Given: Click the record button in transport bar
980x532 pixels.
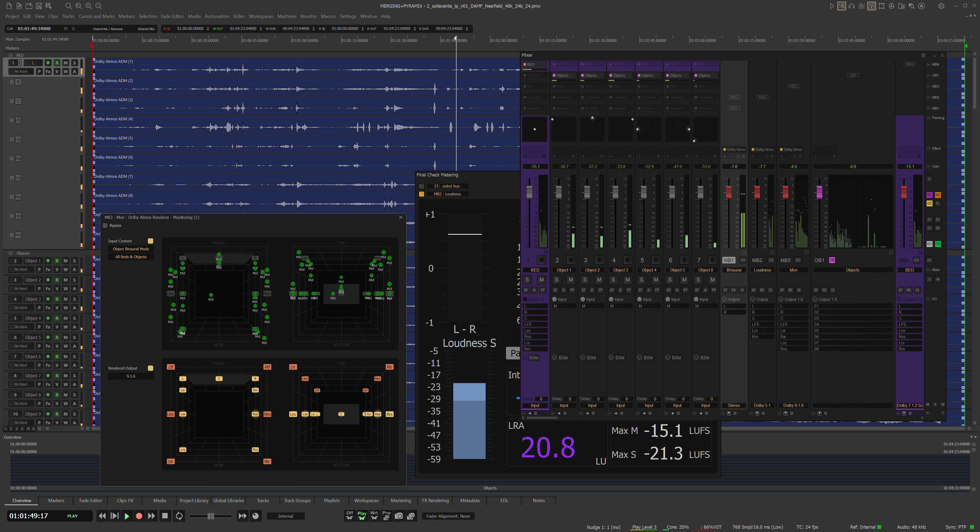Looking at the screenshot, I should 139,516.
